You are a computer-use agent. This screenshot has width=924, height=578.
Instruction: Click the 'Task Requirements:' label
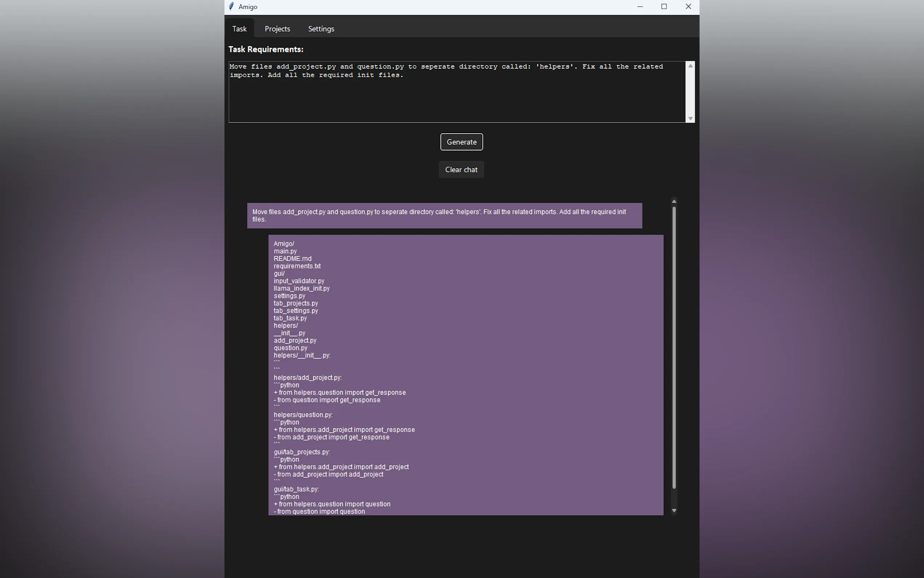click(266, 49)
